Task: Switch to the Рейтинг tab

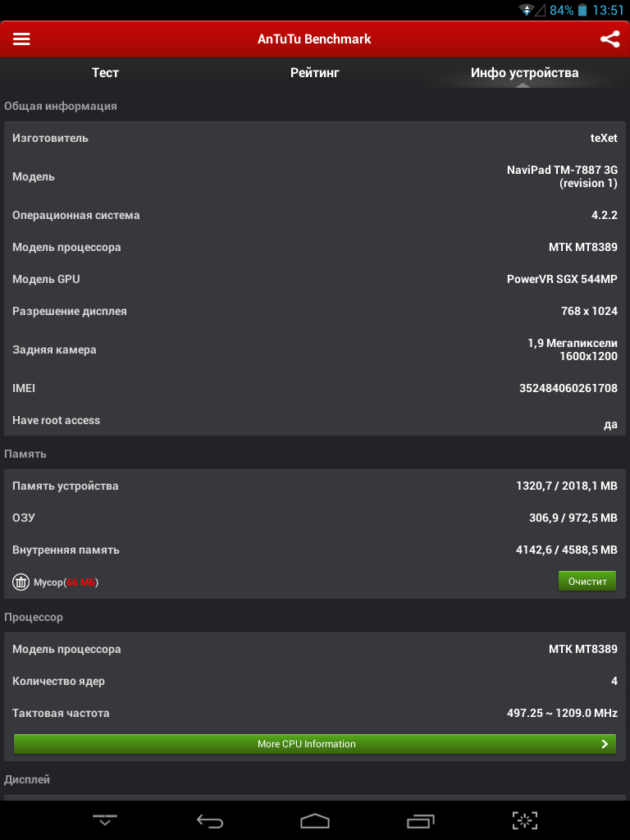Action: click(315, 72)
